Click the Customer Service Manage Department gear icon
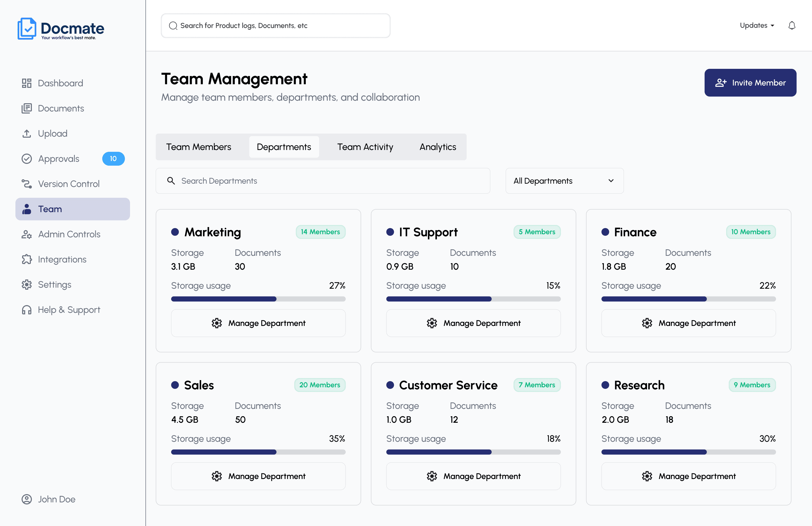Viewport: 812px width, 526px height. coord(432,476)
